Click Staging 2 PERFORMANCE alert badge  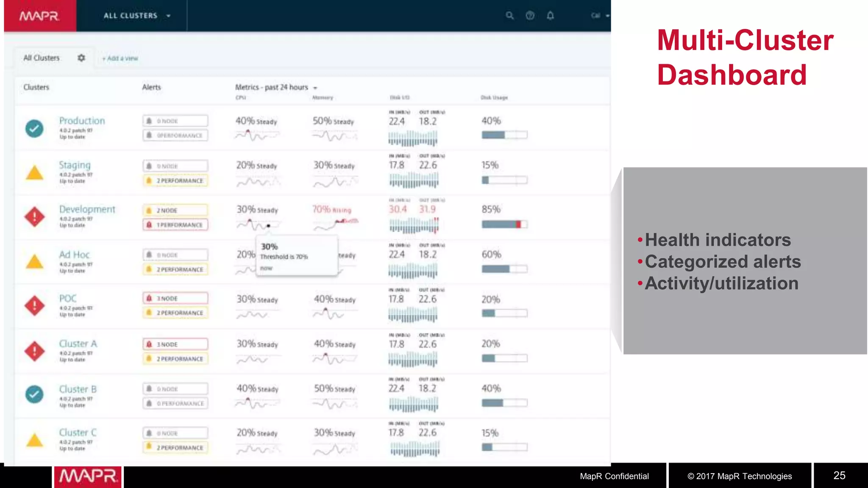[x=175, y=181]
